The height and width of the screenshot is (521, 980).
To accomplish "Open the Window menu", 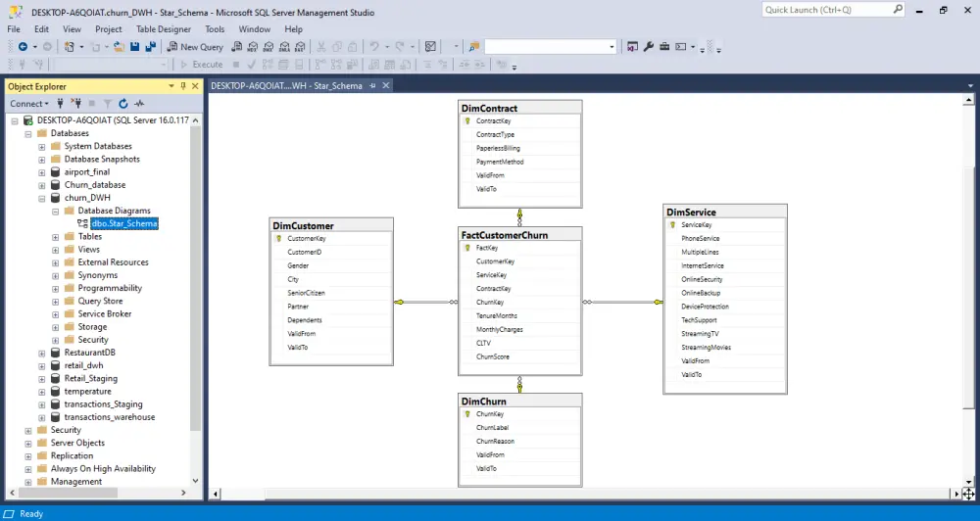I will 255,28.
